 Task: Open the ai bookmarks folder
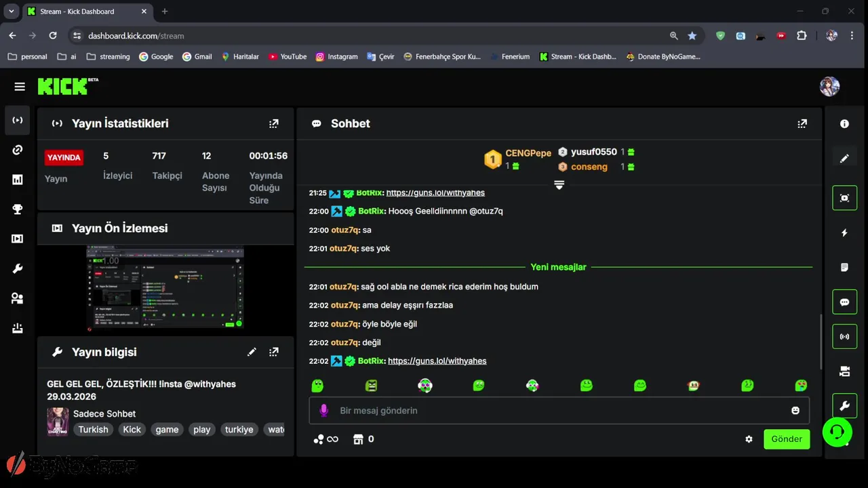66,57
